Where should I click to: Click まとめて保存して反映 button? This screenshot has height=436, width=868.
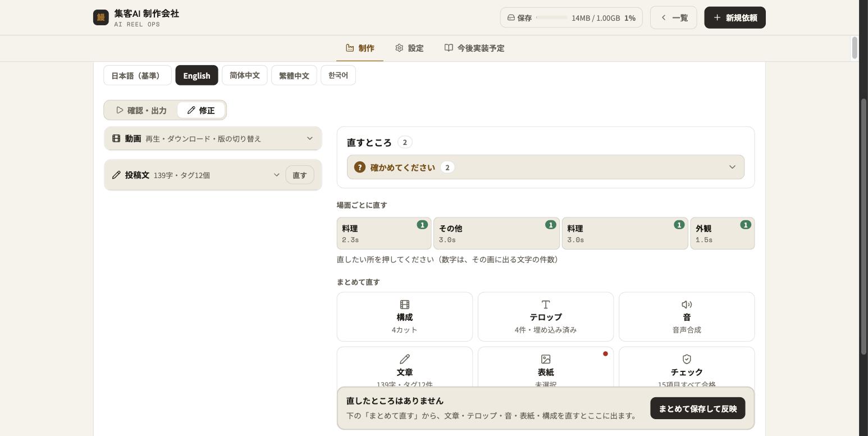698,408
